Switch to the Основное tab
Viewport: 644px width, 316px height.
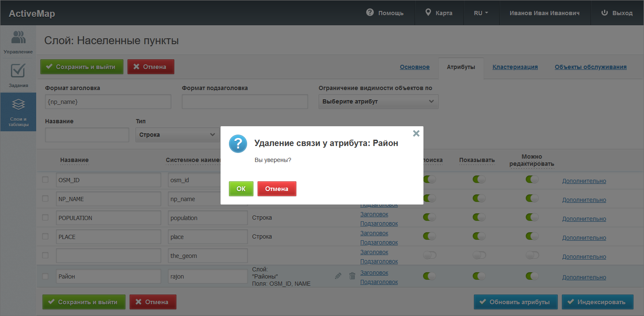pos(415,67)
